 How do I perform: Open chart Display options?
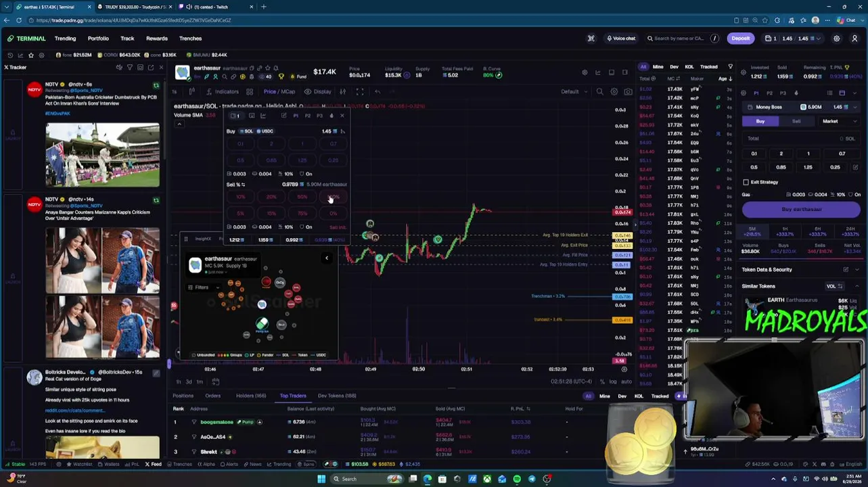point(318,91)
